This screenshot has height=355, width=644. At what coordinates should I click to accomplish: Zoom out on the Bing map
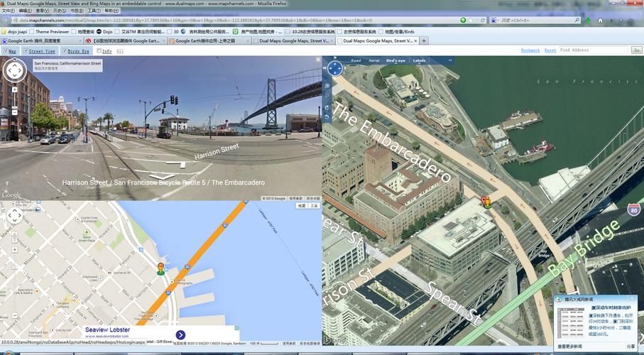327,95
